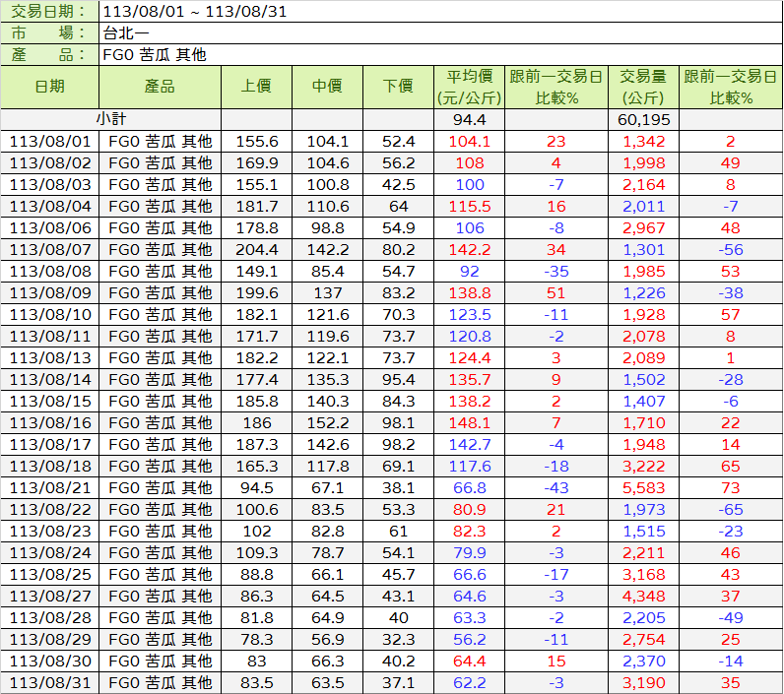The height and width of the screenshot is (694, 784).
Task: Click the 交易量(公斤) column header
Action: pyautogui.click(x=643, y=88)
